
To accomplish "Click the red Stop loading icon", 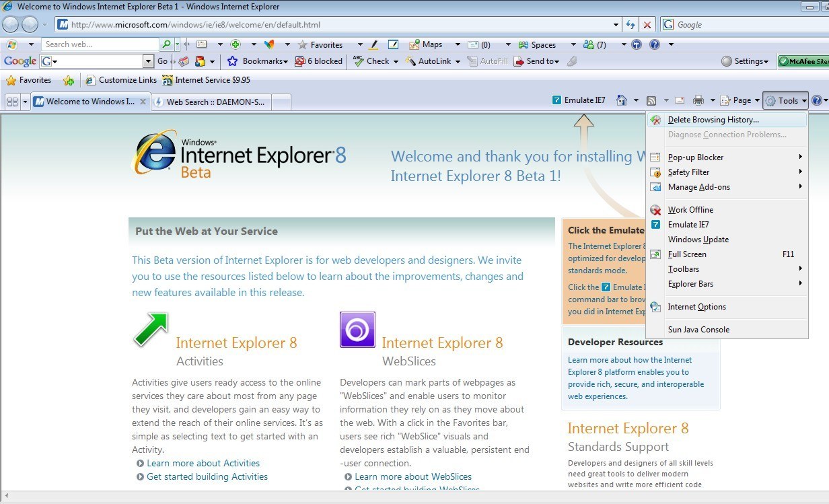I will 647,25.
